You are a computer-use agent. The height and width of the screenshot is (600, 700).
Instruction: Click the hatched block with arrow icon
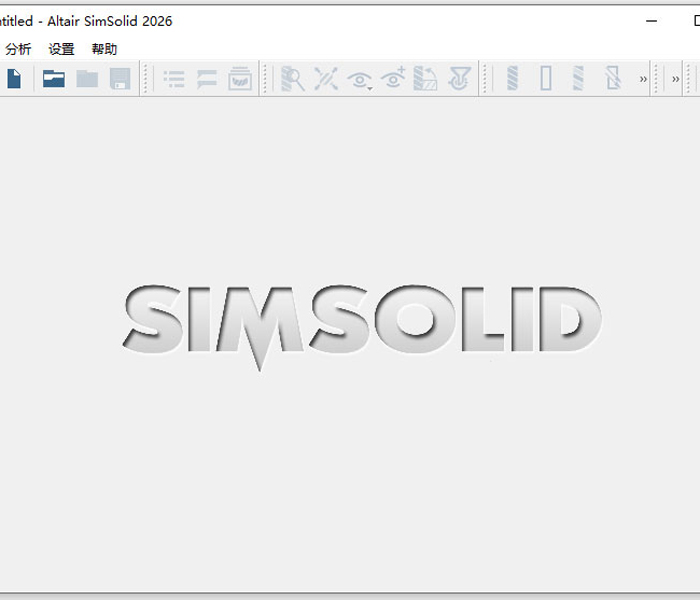pyautogui.click(x=425, y=79)
